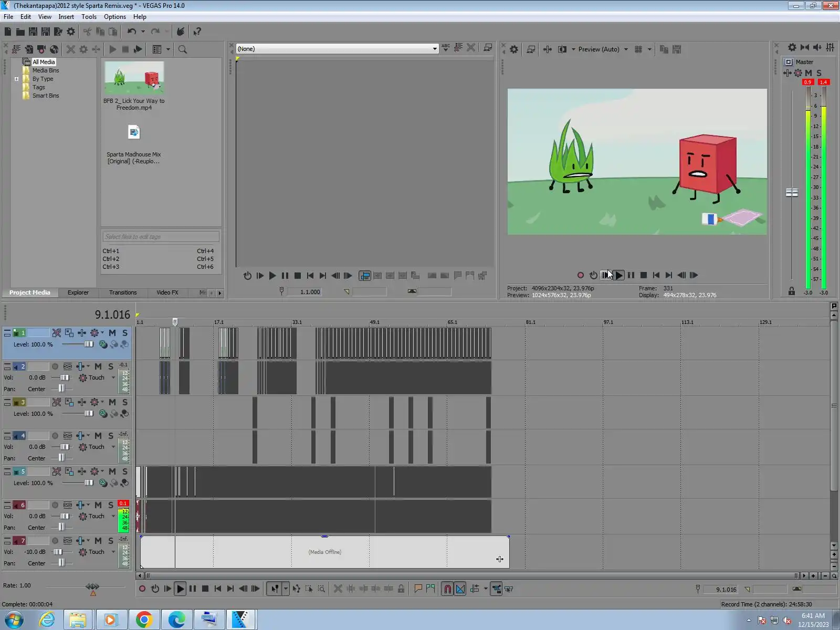Click Track Motion icon on track 1
840x630 pixels.
pos(69,333)
